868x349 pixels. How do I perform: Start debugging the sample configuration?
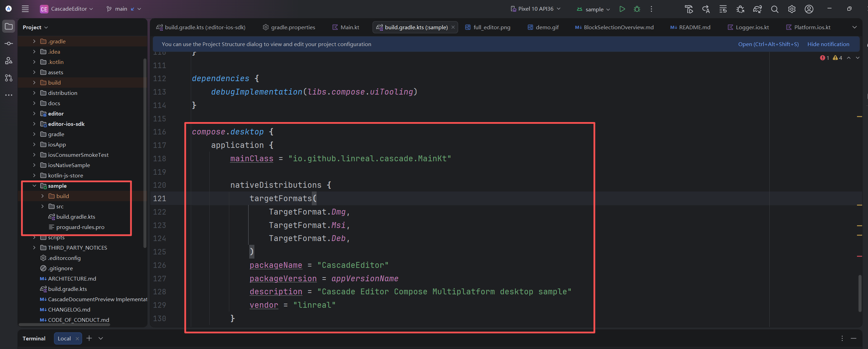[637, 9]
